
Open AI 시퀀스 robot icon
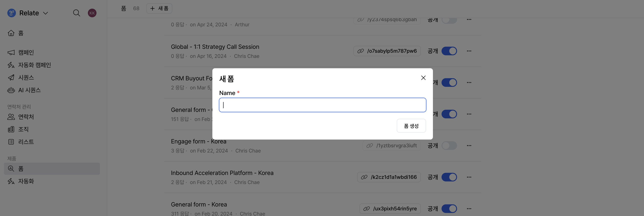(x=11, y=90)
